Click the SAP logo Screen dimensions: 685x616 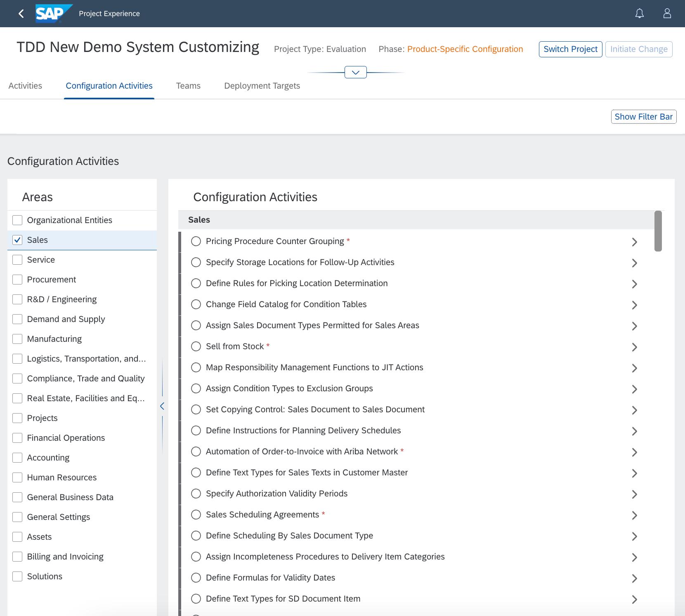point(53,14)
